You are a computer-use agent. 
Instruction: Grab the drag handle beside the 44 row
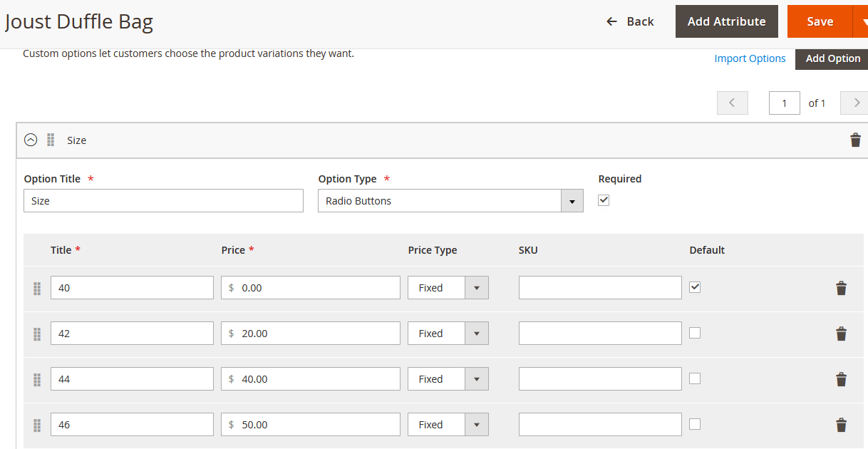[36, 379]
